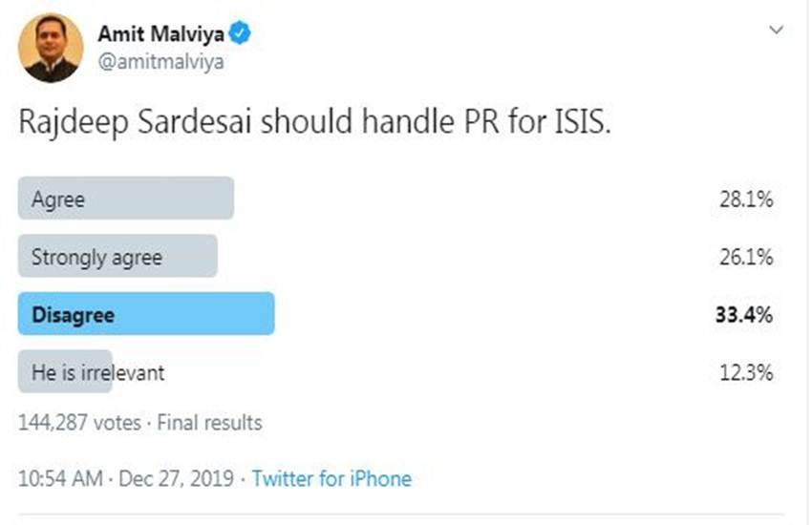Click the highlighted Disagree poll bar

tap(146, 314)
